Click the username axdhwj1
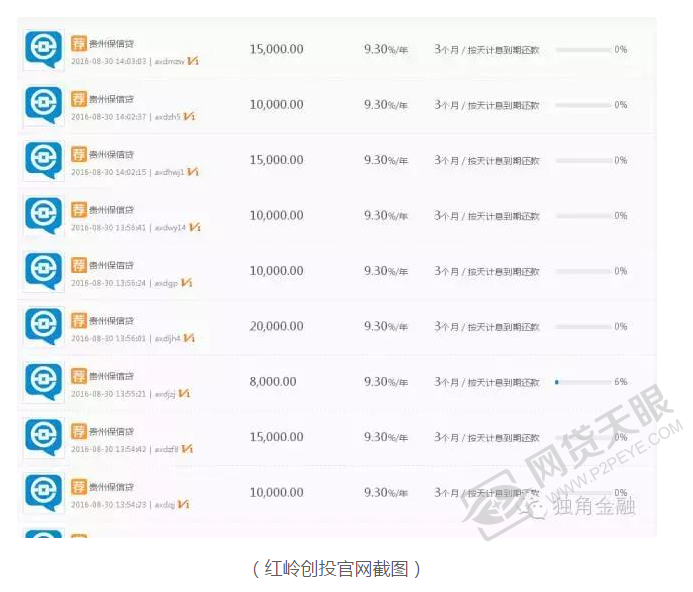The image size is (693, 592). [169, 172]
